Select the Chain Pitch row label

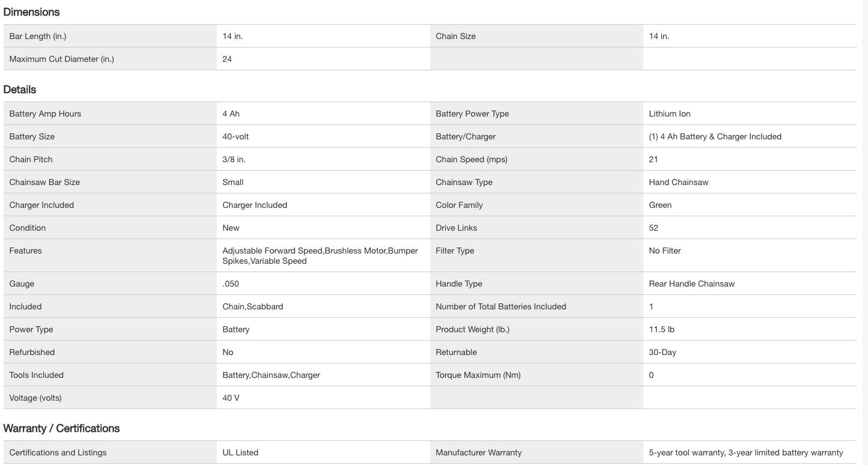pos(31,159)
